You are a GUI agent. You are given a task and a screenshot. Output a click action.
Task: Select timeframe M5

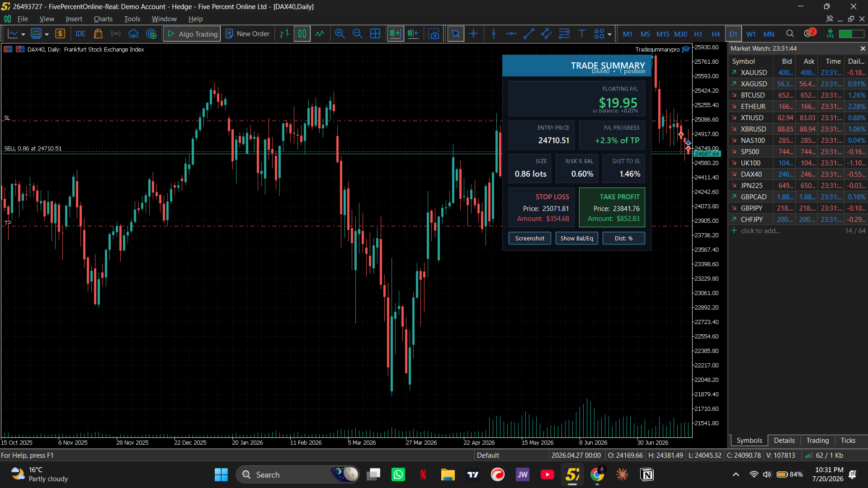645,34
